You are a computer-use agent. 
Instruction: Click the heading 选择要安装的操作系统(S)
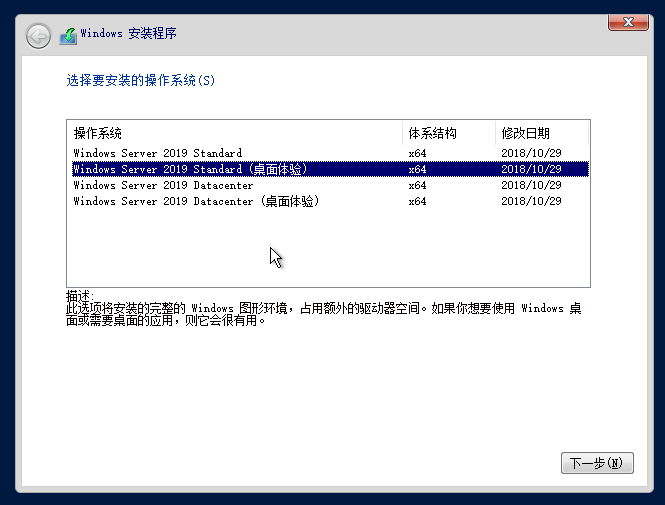point(140,80)
